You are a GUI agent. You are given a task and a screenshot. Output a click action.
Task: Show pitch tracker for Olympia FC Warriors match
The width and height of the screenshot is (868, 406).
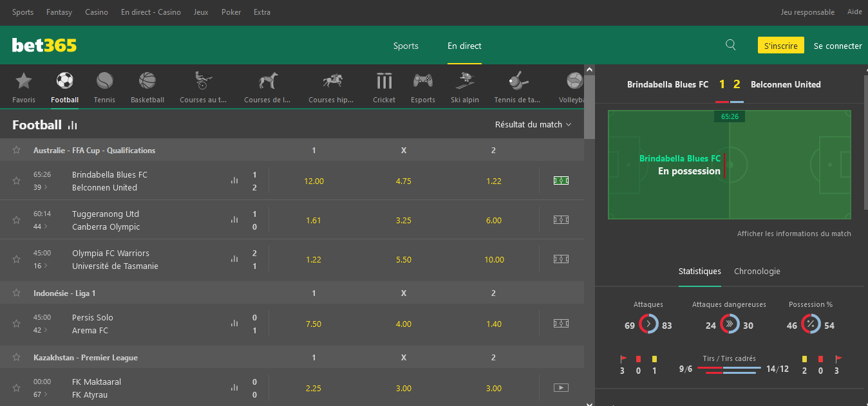561,259
